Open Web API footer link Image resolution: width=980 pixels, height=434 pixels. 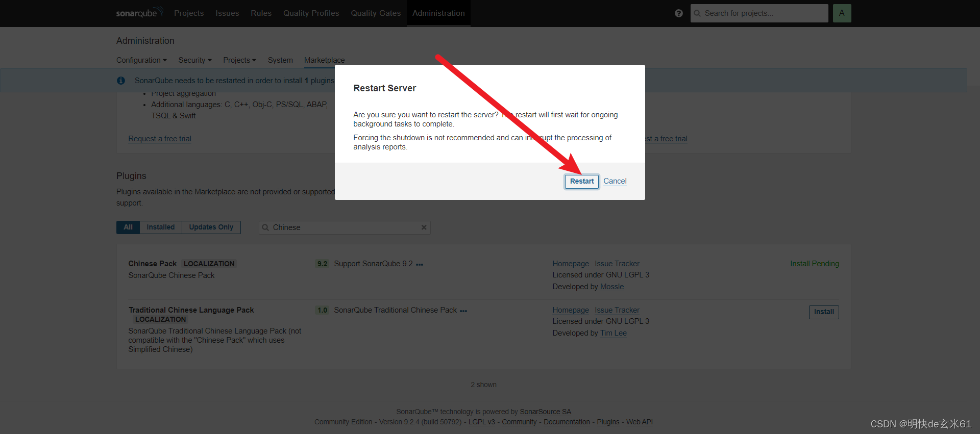point(640,422)
